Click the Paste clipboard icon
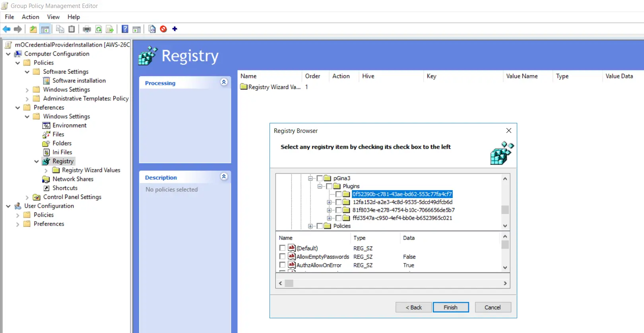The width and height of the screenshot is (644, 333). [72, 29]
